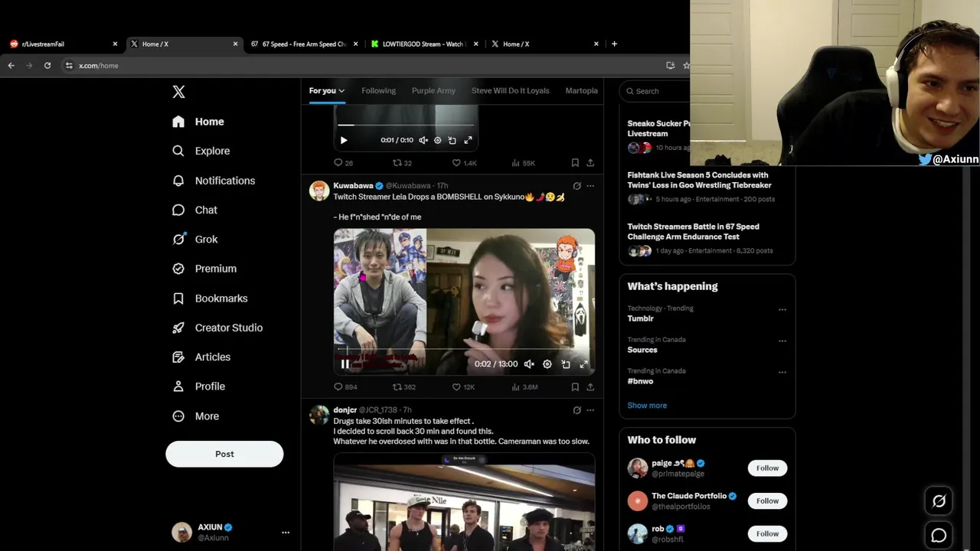The height and width of the screenshot is (551, 980).
Task: Open Home from the left navigation
Action: [x=198, y=122]
